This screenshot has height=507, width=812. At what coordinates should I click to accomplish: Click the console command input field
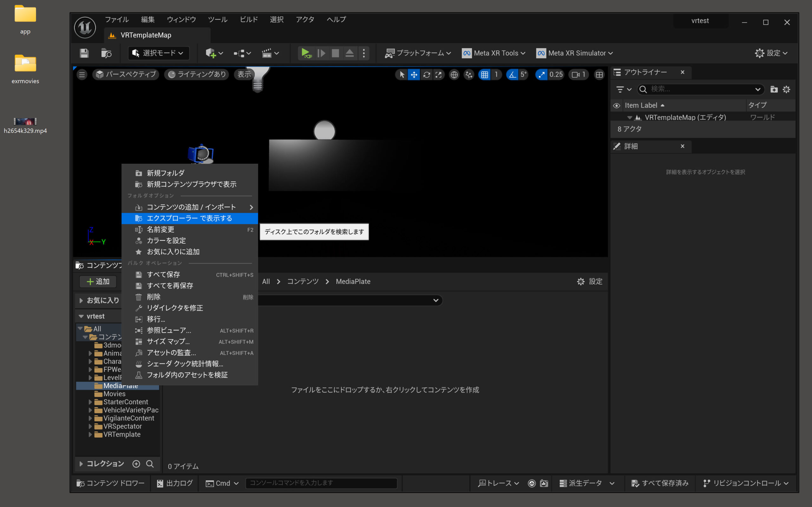[x=321, y=483]
